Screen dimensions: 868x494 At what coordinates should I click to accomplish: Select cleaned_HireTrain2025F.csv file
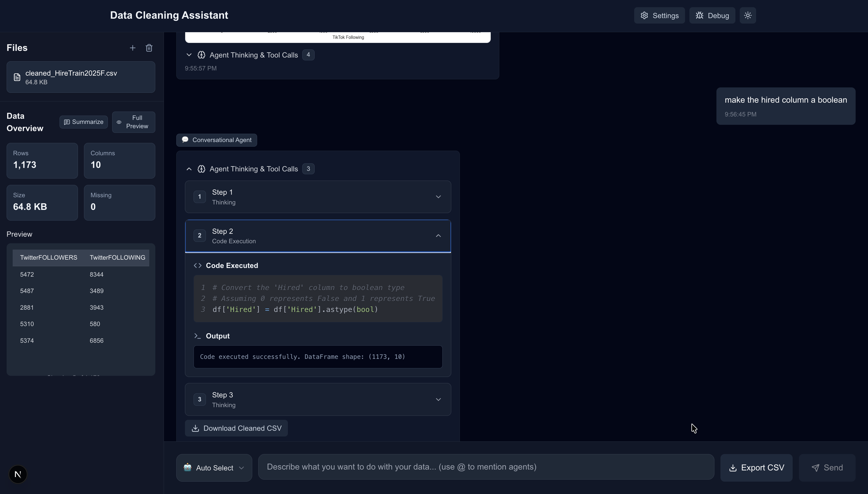[x=81, y=77]
